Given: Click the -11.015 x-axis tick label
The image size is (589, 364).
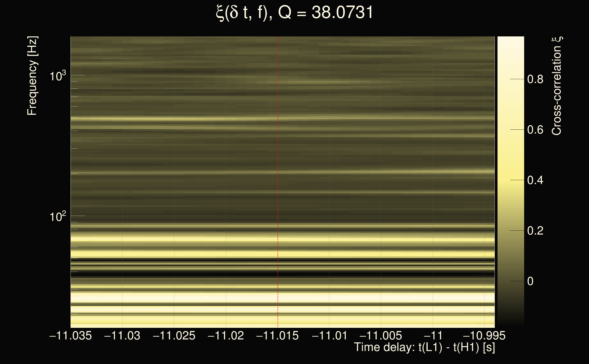Looking at the screenshot, I should (277, 336).
